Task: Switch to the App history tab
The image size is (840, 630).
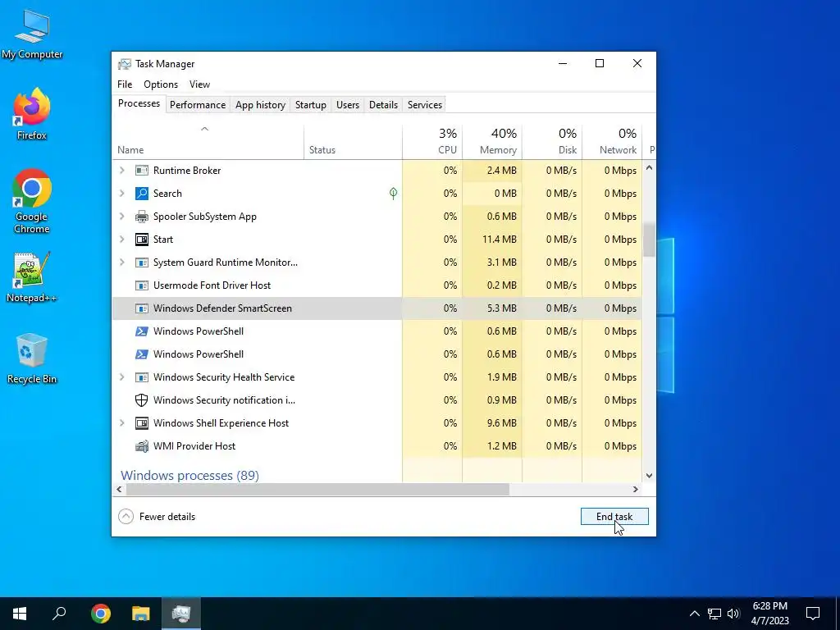Action: pos(260,105)
